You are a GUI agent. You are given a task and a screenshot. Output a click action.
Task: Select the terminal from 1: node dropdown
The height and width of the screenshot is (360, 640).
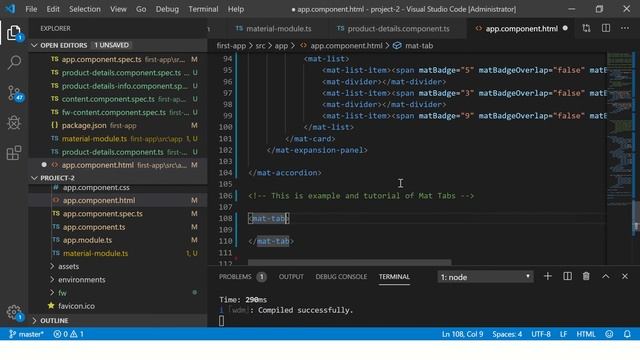485,277
